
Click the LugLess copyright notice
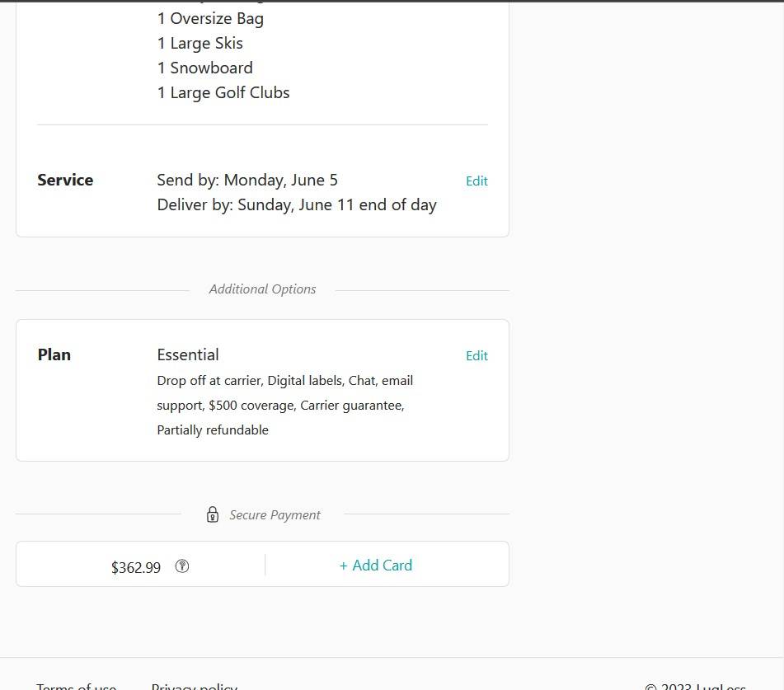[x=697, y=685]
